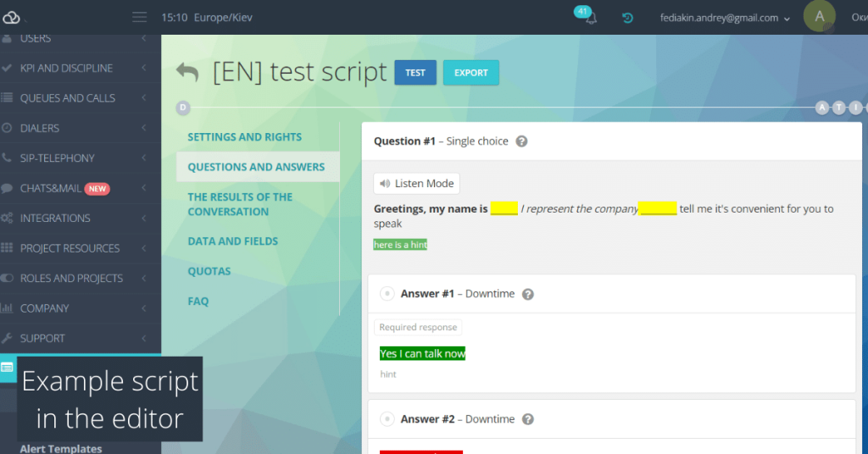Expand the Dialers sidebar section
Image resolution: width=868 pixels, height=454 pixels.
[81, 128]
